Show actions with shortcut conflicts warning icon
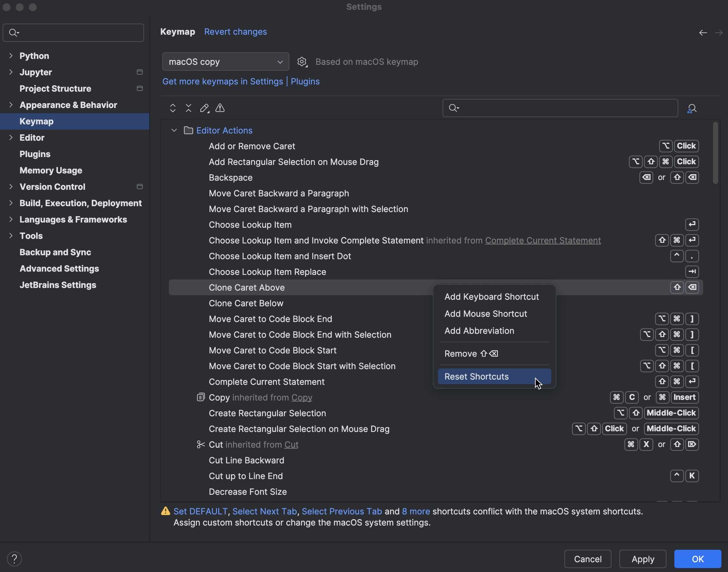The width and height of the screenshot is (728, 572). pyautogui.click(x=220, y=108)
